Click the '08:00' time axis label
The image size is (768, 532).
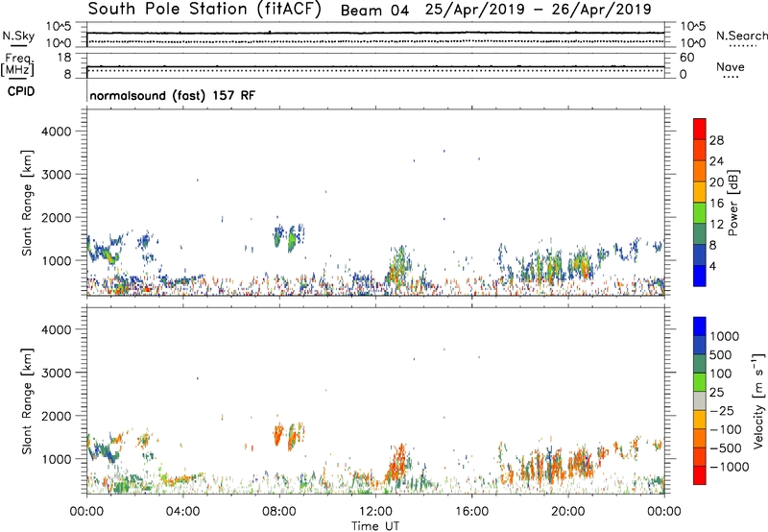click(x=279, y=512)
